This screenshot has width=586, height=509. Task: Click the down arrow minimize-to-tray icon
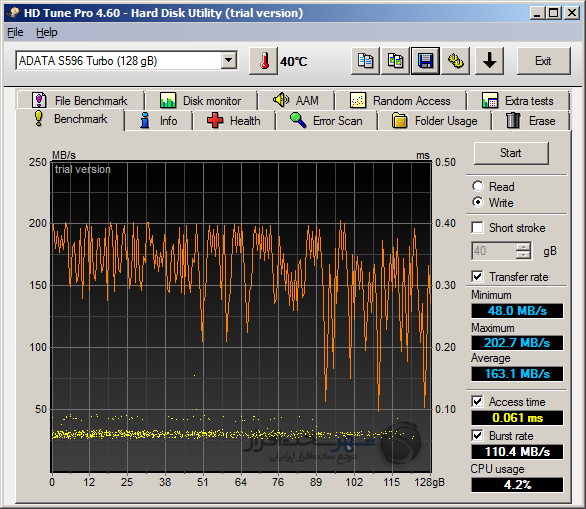point(489,61)
